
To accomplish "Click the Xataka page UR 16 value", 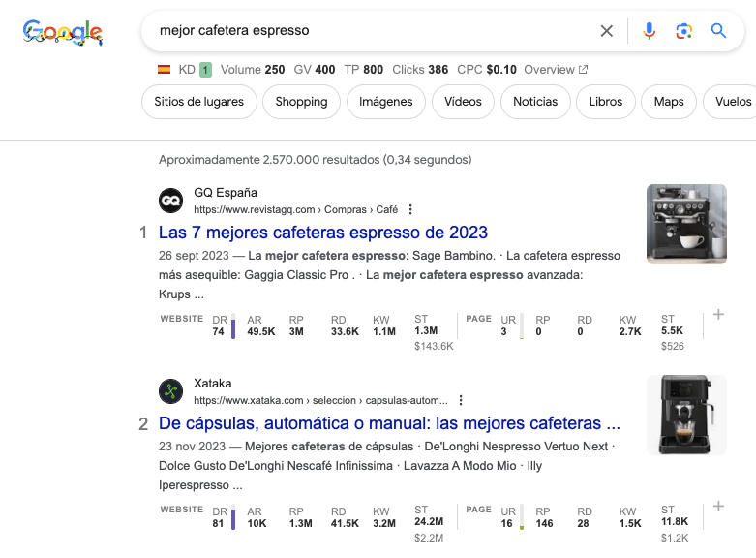I will [506, 523].
